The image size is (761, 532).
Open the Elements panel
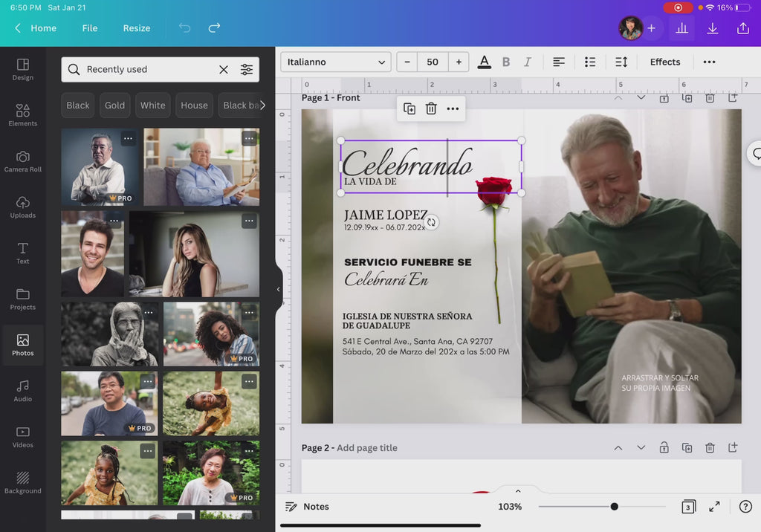[x=23, y=115]
